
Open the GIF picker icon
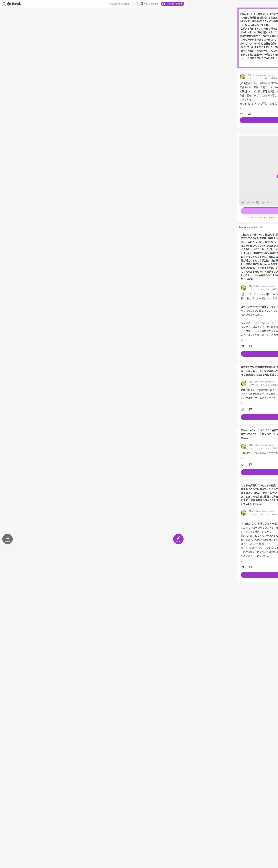click(263, 202)
